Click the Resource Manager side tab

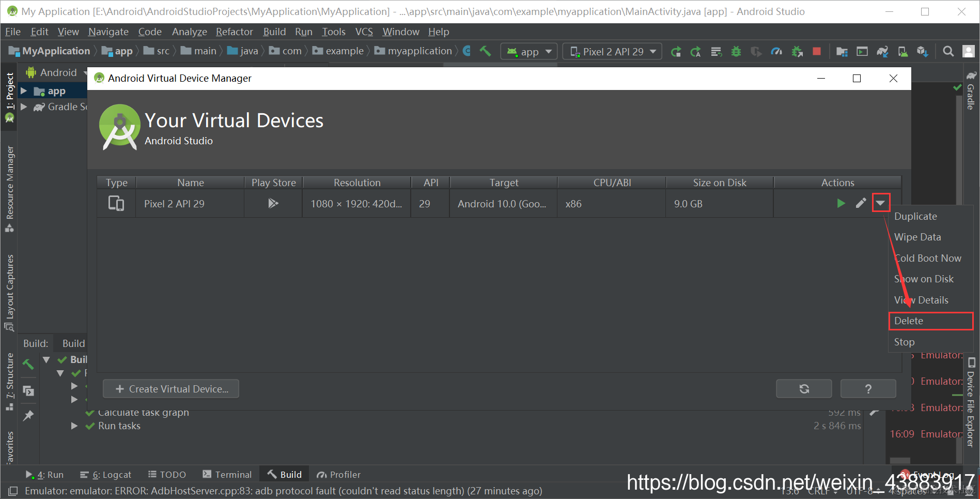tap(9, 189)
